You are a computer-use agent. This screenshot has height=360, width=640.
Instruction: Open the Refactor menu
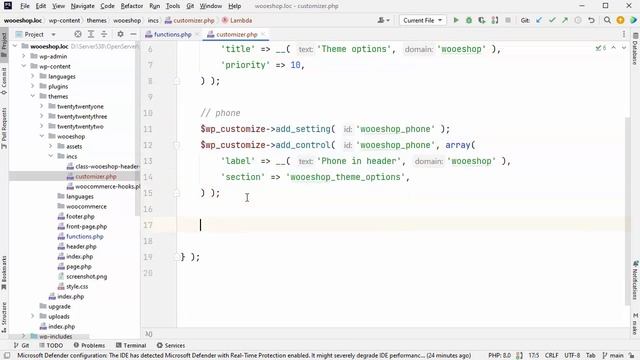[132, 6]
